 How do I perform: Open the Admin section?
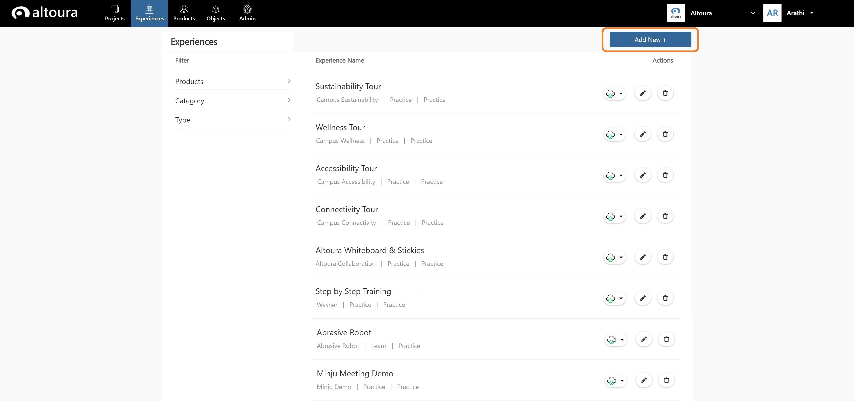(x=247, y=14)
